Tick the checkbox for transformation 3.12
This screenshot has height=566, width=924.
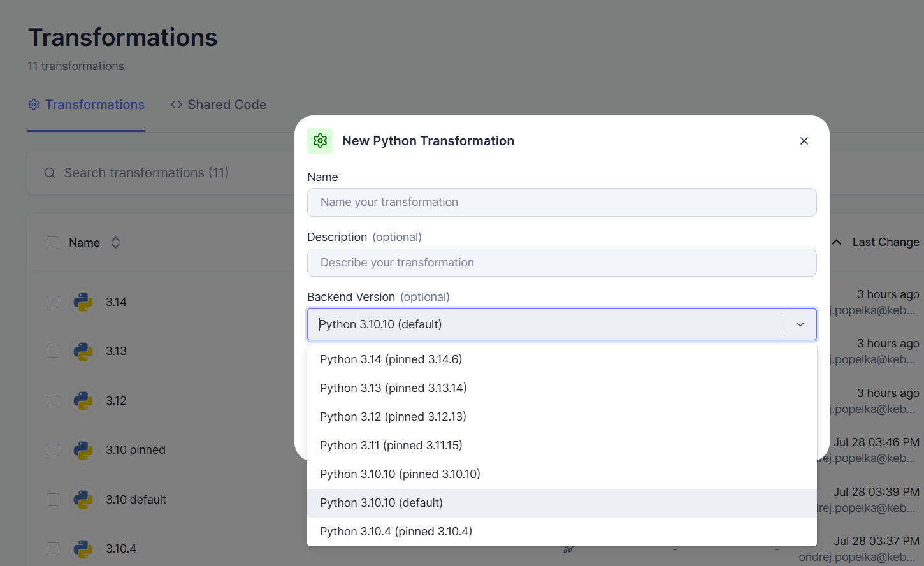click(53, 401)
